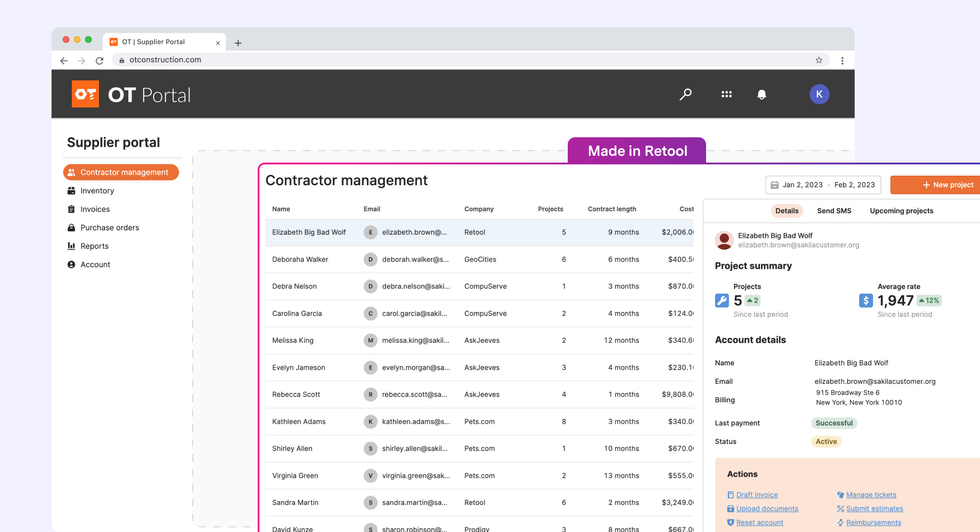Screen dimensions: 980x532
Task: Click the V avatar beside virginia.green email
Action: pos(371,476)
